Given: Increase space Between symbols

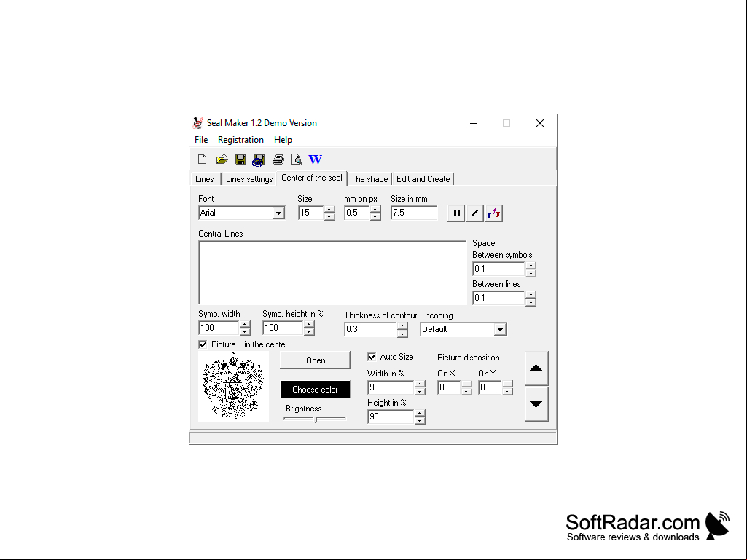Looking at the screenshot, I should pyautogui.click(x=531, y=266).
